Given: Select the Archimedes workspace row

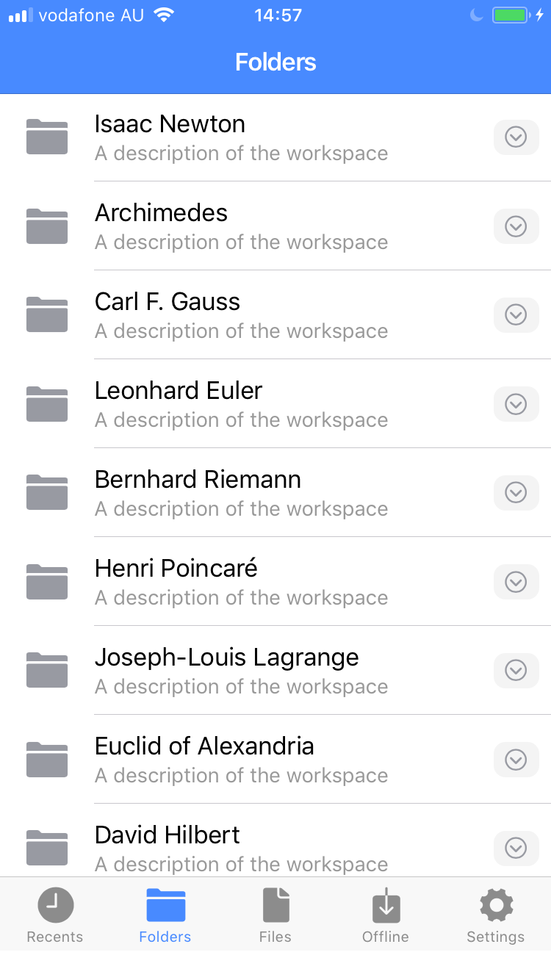Looking at the screenshot, I should click(220, 226).
